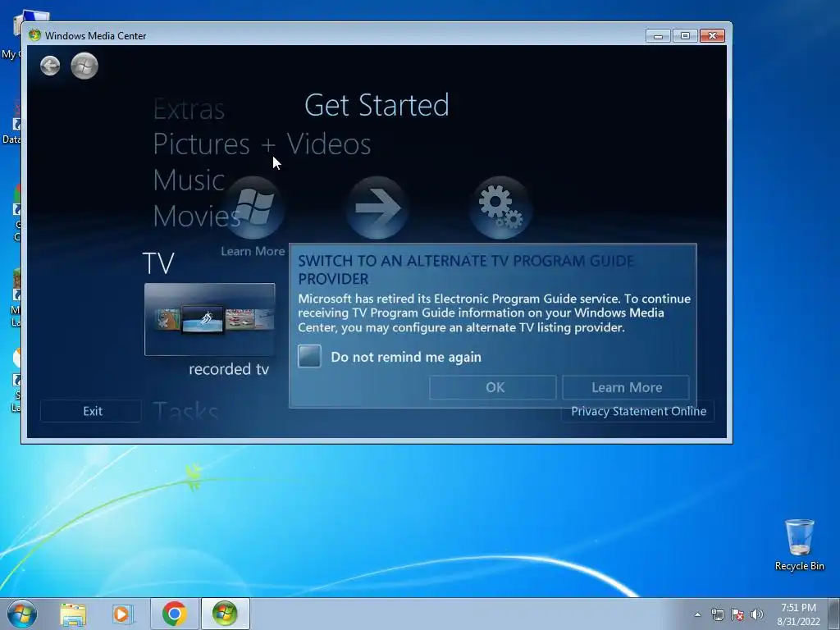Viewport: 840px width, 630px height.
Task: Select the Movies menu category
Action: pyautogui.click(x=197, y=216)
